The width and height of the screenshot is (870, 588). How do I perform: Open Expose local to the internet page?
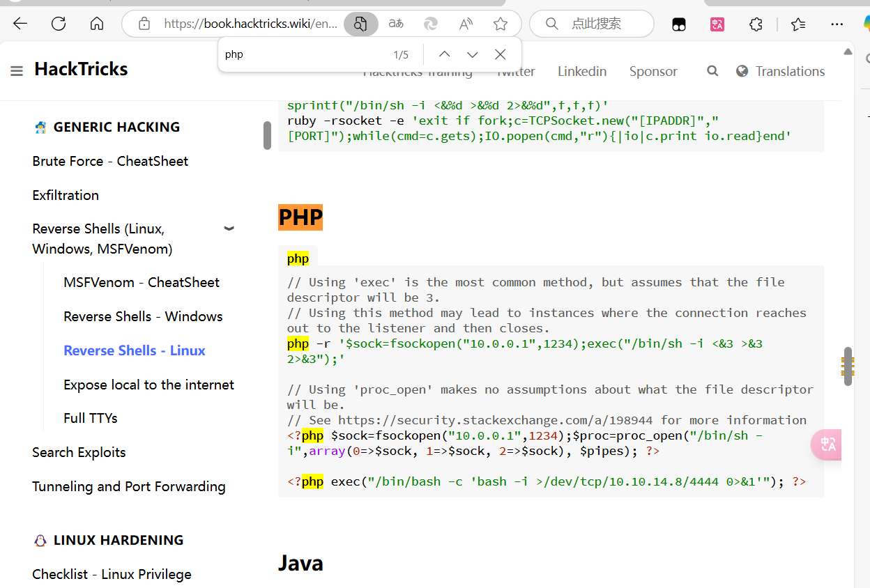tap(148, 385)
